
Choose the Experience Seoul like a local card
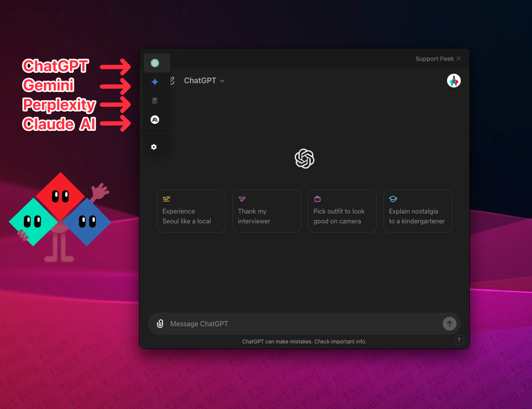(191, 211)
